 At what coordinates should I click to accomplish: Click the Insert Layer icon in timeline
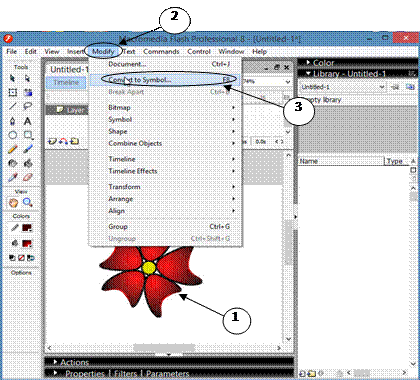click(x=52, y=141)
